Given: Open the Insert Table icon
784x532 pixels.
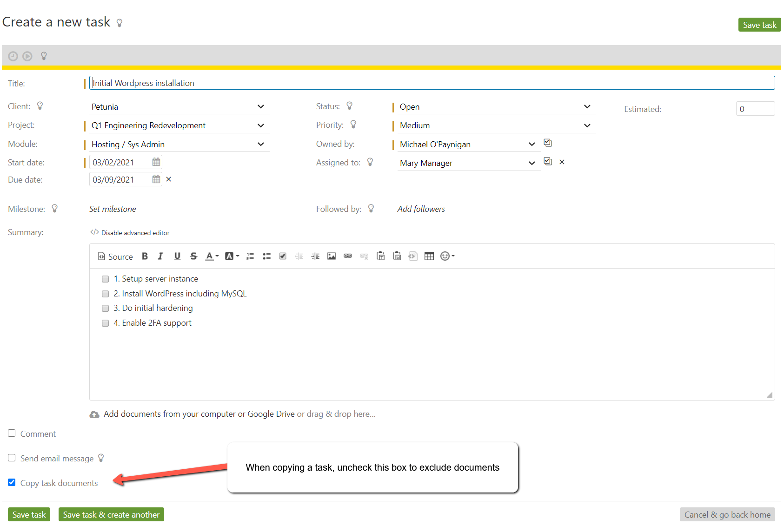Looking at the screenshot, I should pyautogui.click(x=429, y=256).
